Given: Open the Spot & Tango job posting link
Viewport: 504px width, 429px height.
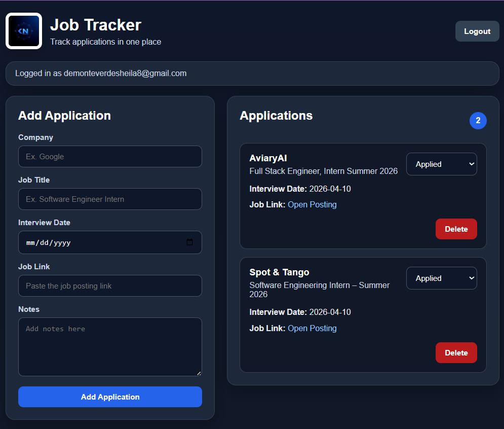Looking at the screenshot, I should point(312,328).
